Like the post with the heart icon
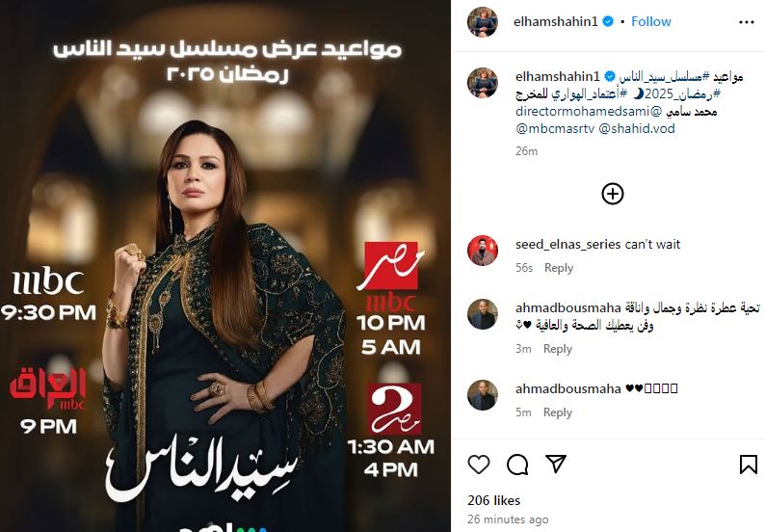765x532 pixels. [x=479, y=465]
